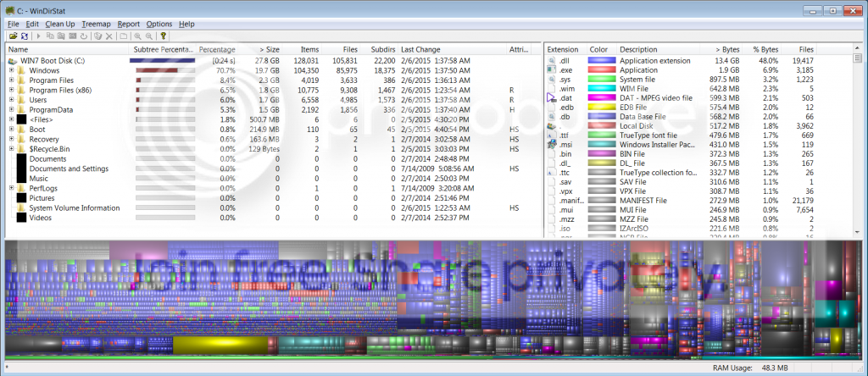Select the MANIFEST File row
868x376 pixels.
698,200
